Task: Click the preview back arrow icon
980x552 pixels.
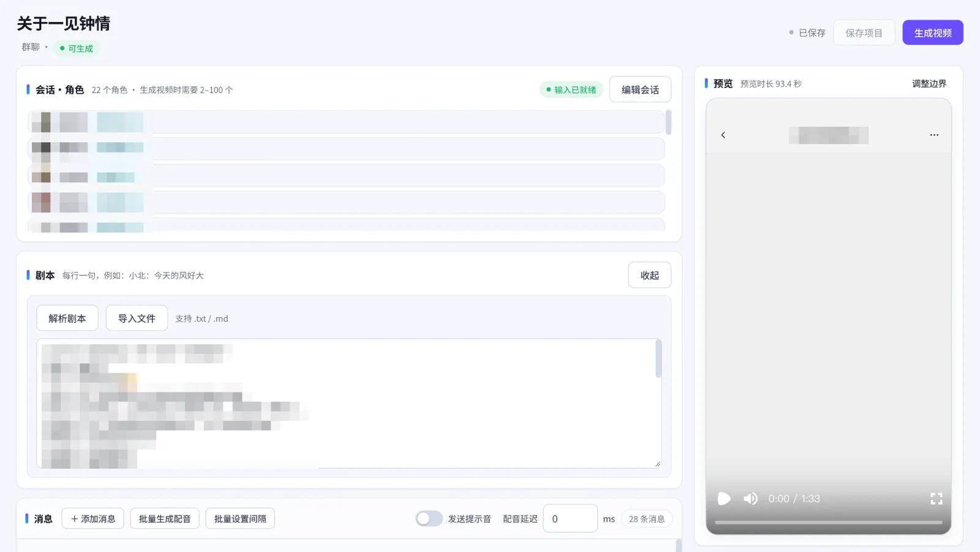Action: coord(723,135)
